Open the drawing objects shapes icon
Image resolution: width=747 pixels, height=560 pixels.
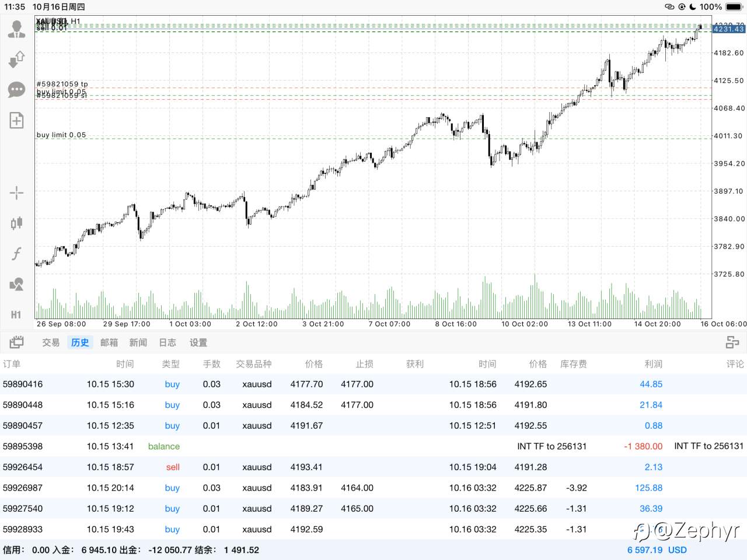[16, 285]
